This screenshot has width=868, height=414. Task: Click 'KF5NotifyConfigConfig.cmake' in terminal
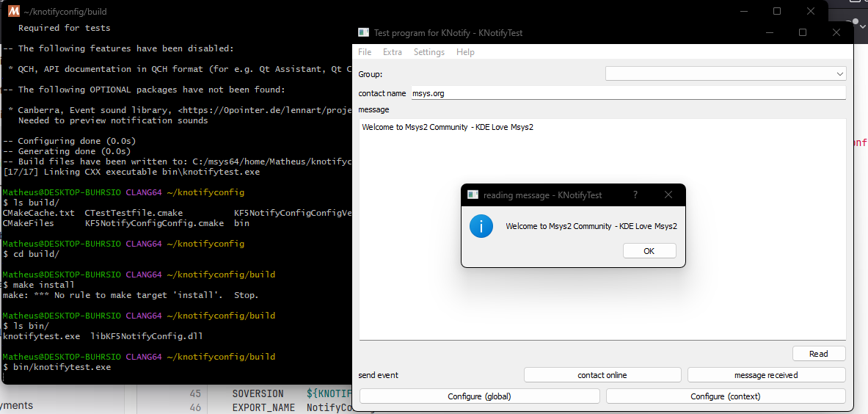pyautogui.click(x=154, y=223)
